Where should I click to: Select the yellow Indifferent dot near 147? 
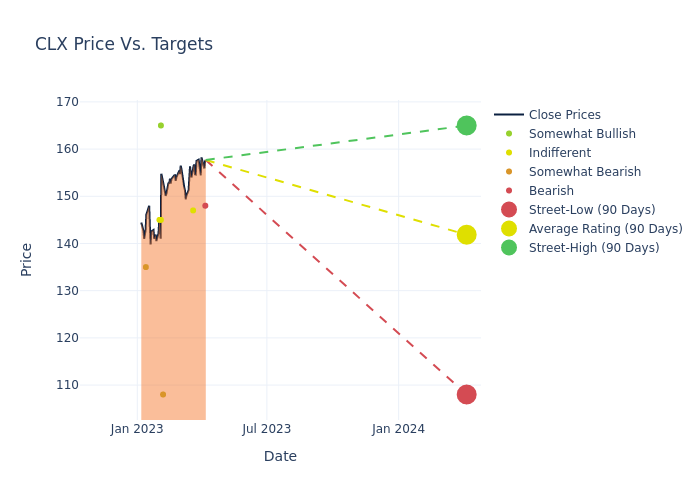click(x=193, y=210)
